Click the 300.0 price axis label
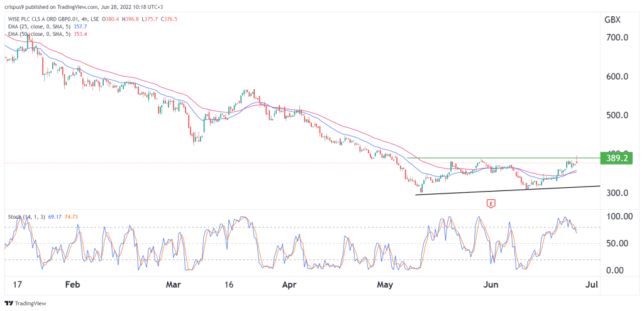 click(x=616, y=193)
